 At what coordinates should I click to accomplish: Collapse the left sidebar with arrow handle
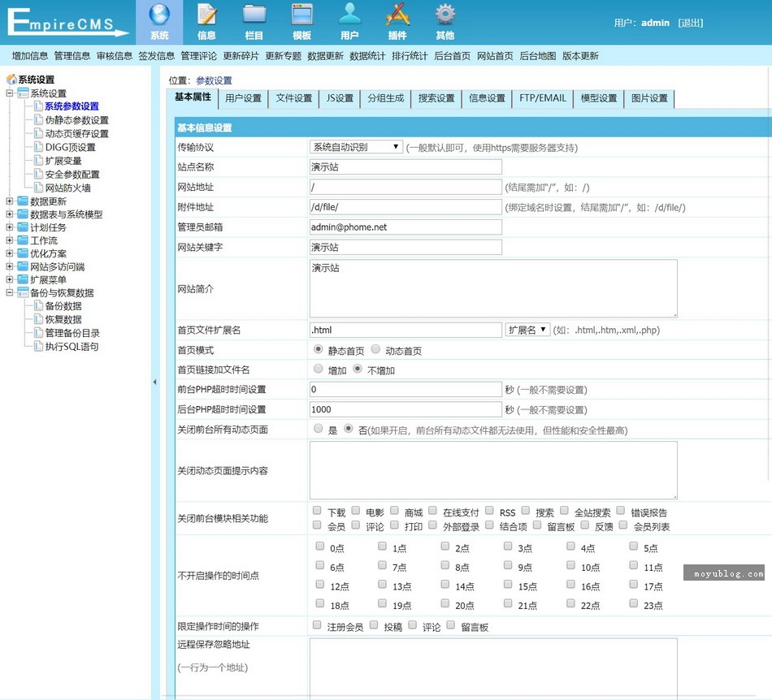coord(154,382)
